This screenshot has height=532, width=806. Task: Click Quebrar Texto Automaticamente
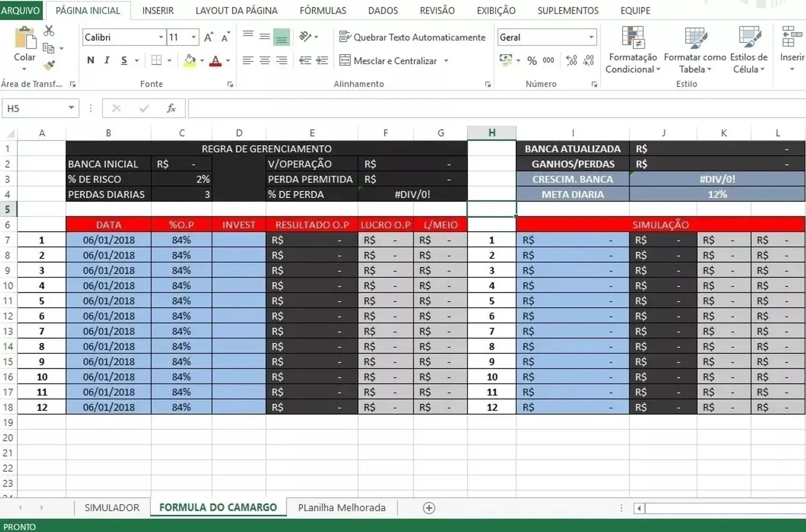point(412,37)
